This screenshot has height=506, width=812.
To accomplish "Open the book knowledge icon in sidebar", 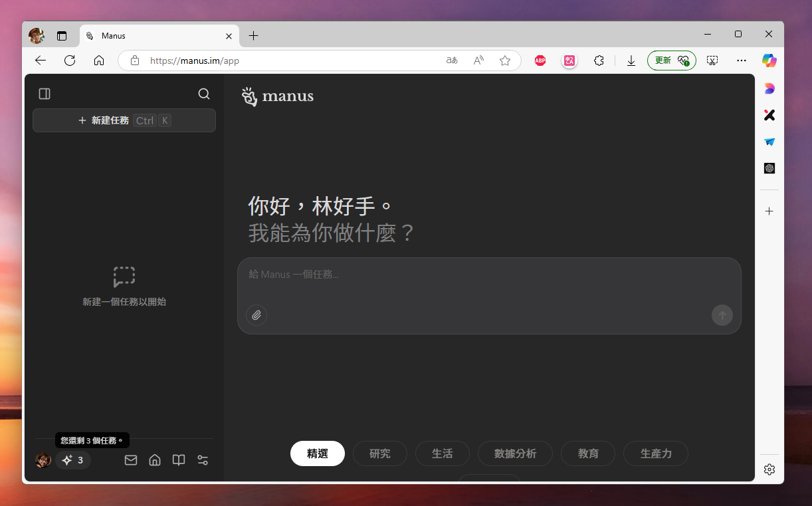I will [179, 460].
